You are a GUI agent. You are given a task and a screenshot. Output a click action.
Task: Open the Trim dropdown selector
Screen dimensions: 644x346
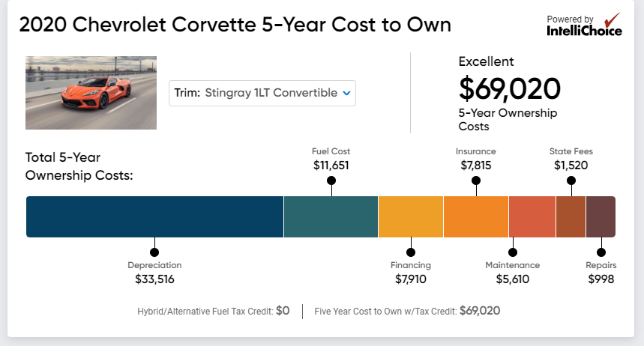pos(262,93)
